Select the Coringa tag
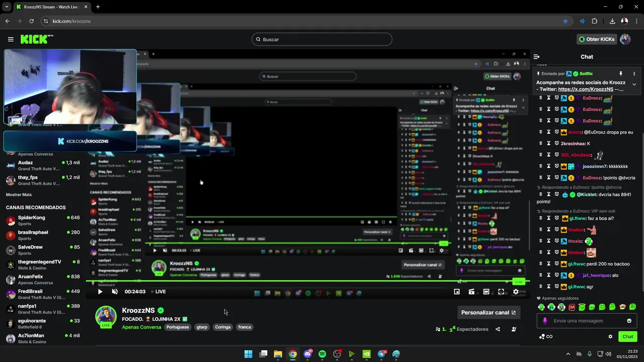This screenshot has height=362, width=644. pyautogui.click(x=222, y=327)
